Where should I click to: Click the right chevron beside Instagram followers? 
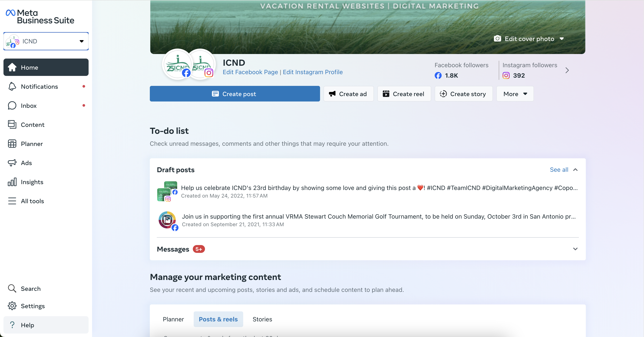[567, 70]
